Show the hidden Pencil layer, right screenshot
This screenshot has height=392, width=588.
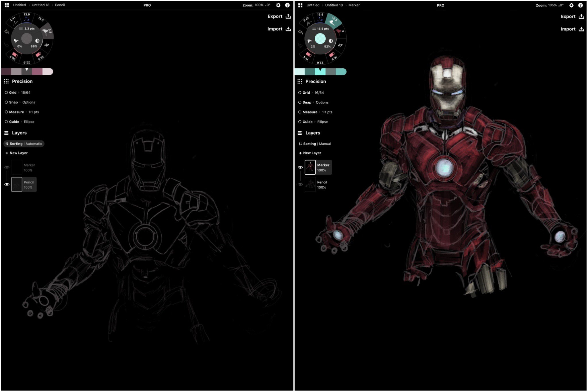point(300,184)
